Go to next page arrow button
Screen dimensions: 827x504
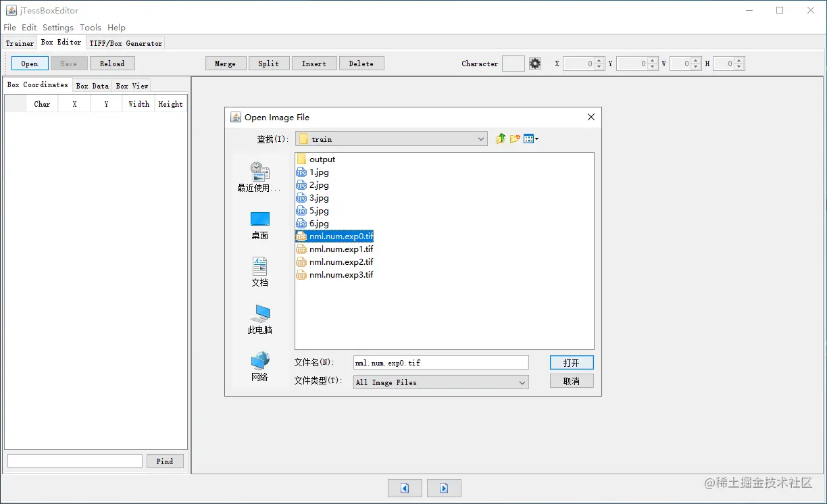click(x=444, y=488)
